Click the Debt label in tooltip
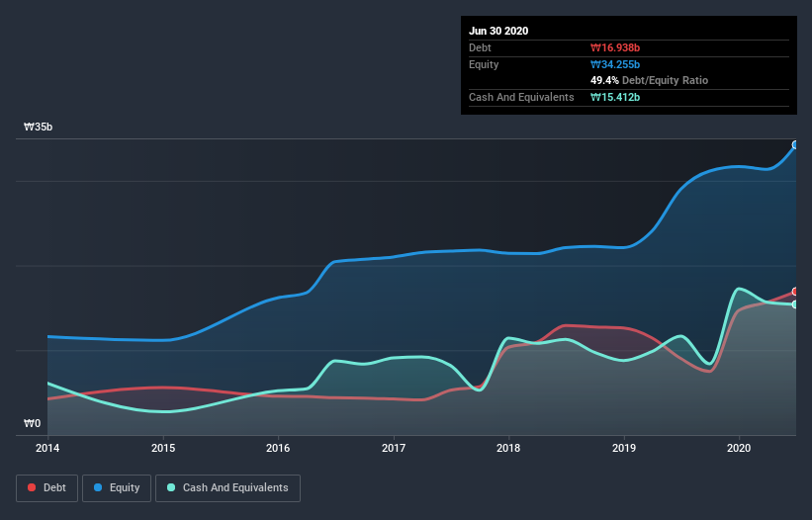This screenshot has height=520, width=812. click(x=480, y=47)
